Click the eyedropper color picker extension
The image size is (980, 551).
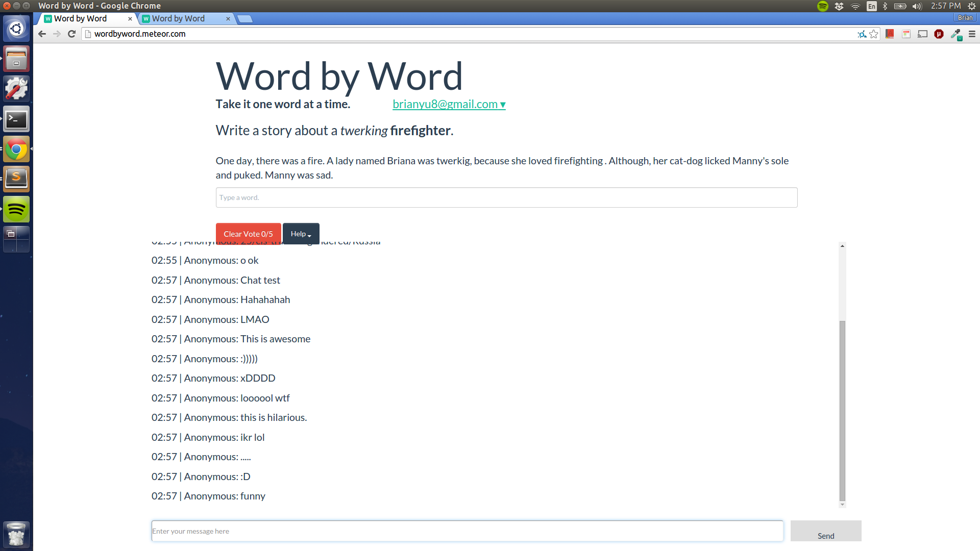[x=955, y=34]
